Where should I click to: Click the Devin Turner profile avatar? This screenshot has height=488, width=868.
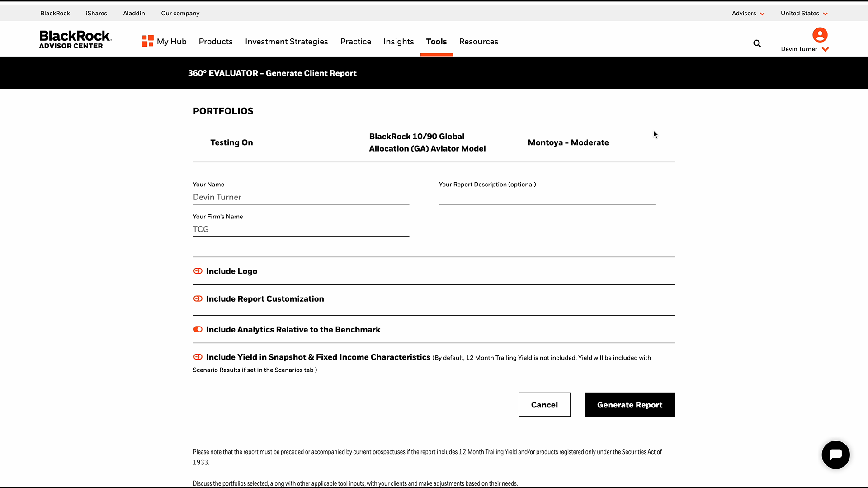(820, 35)
